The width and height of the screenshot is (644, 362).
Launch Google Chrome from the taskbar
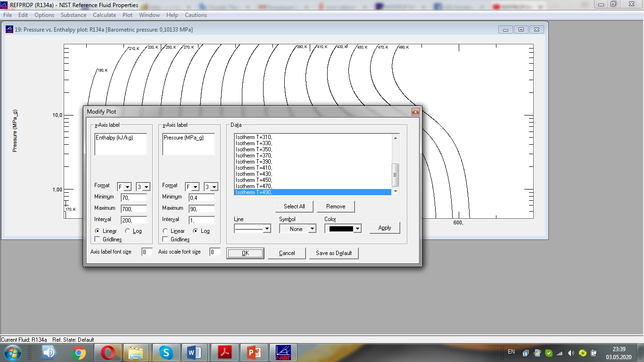[79, 353]
